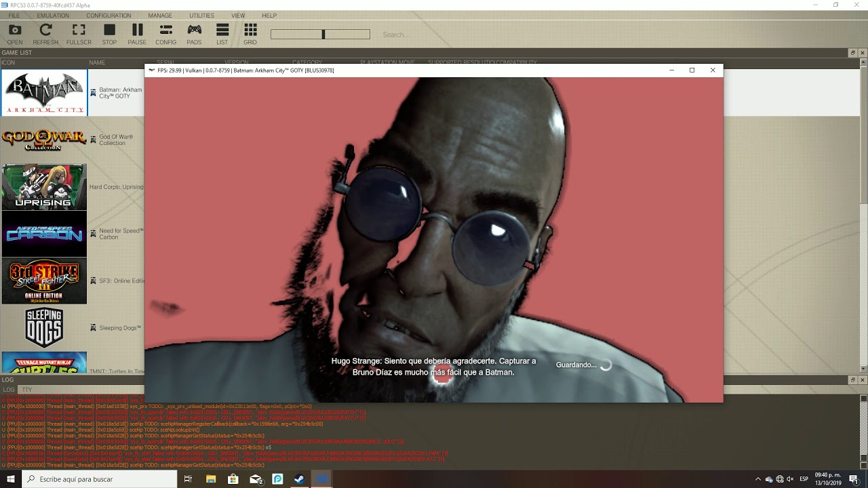Adjust the icon size slider handle
868x488 pixels.
pyautogui.click(x=323, y=35)
